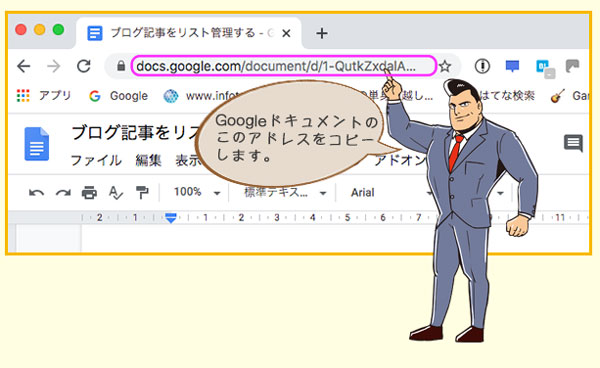The image size is (600, 368).
Task: Open the アプリ apps grid shortcut
Action: [44, 95]
